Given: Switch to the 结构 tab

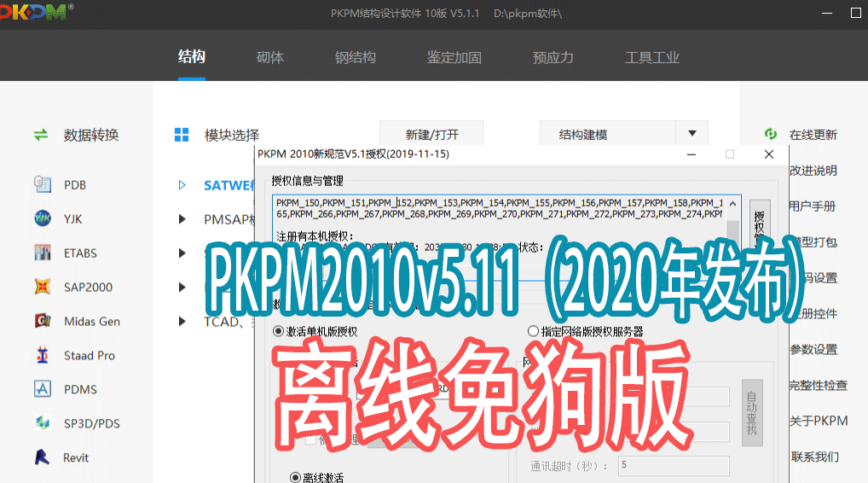Looking at the screenshot, I should click(x=192, y=56).
